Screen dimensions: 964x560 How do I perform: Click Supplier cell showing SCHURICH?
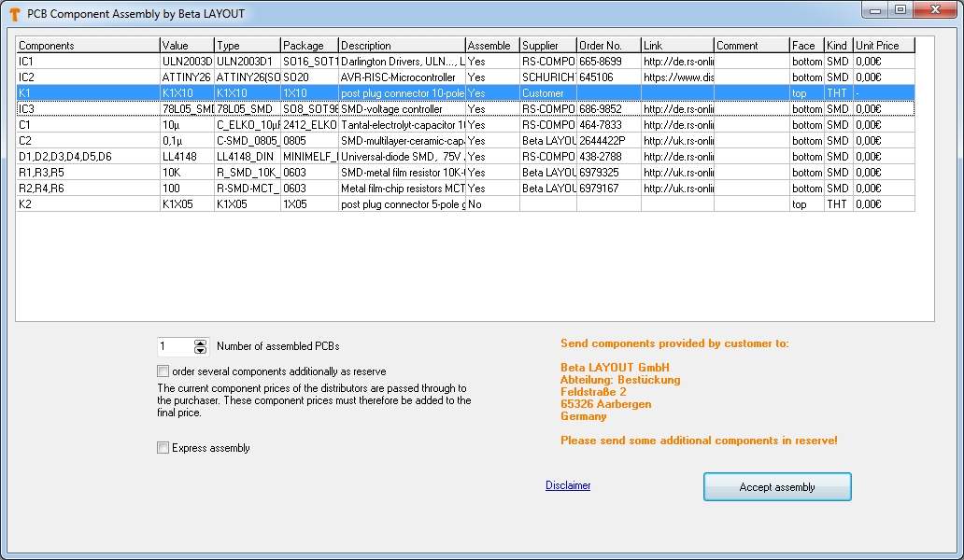(x=547, y=77)
